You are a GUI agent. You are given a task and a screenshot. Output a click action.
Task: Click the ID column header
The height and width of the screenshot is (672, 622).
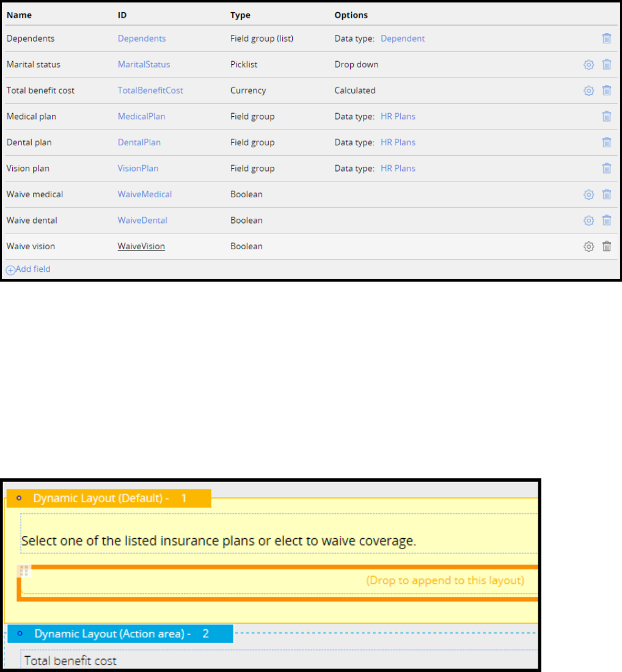pos(122,15)
